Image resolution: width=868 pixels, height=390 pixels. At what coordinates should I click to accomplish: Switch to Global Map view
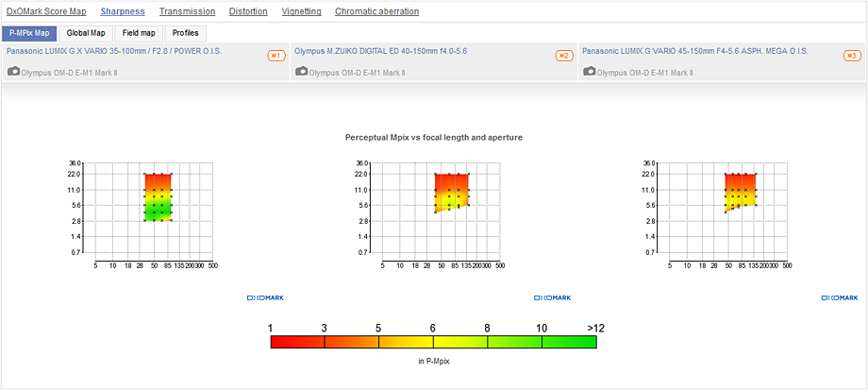[x=86, y=33]
